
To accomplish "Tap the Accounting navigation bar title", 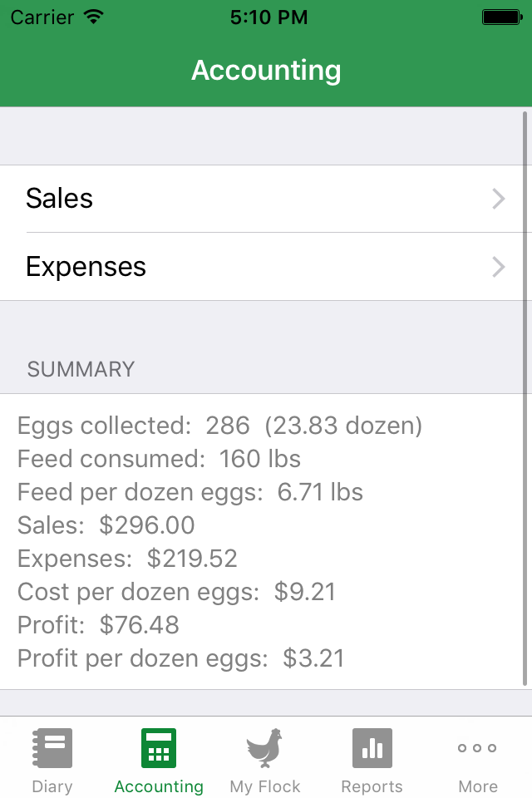I will (266, 71).
